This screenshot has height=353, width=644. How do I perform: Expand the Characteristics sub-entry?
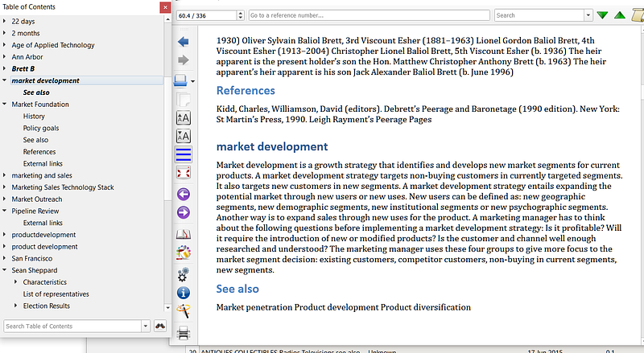15,282
